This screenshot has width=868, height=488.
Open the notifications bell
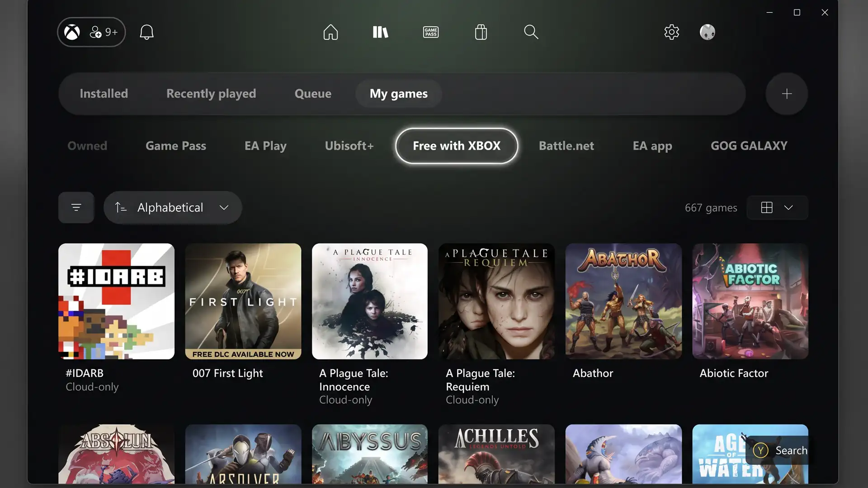click(x=146, y=32)
